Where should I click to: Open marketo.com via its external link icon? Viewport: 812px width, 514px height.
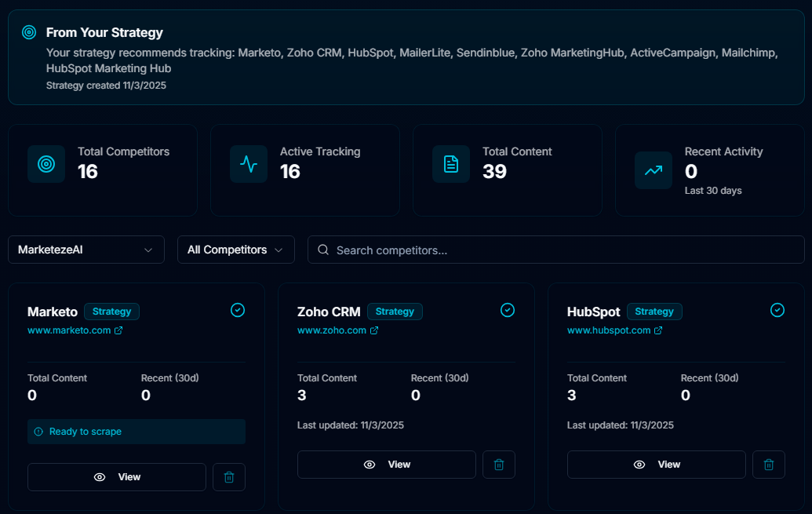click(118, 330)
